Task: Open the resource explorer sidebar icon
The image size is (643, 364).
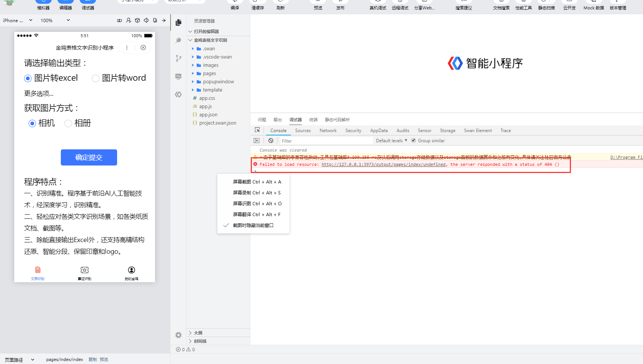Action: [179, 23]
